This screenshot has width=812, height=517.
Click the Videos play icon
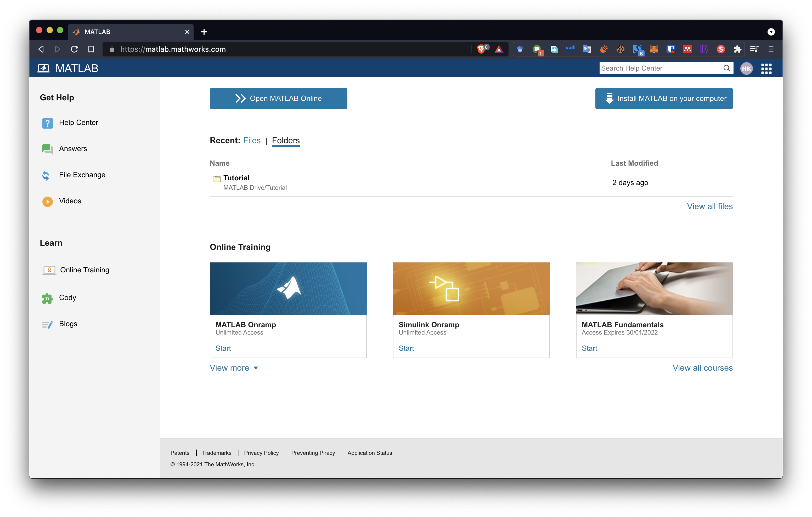[47, 201]
